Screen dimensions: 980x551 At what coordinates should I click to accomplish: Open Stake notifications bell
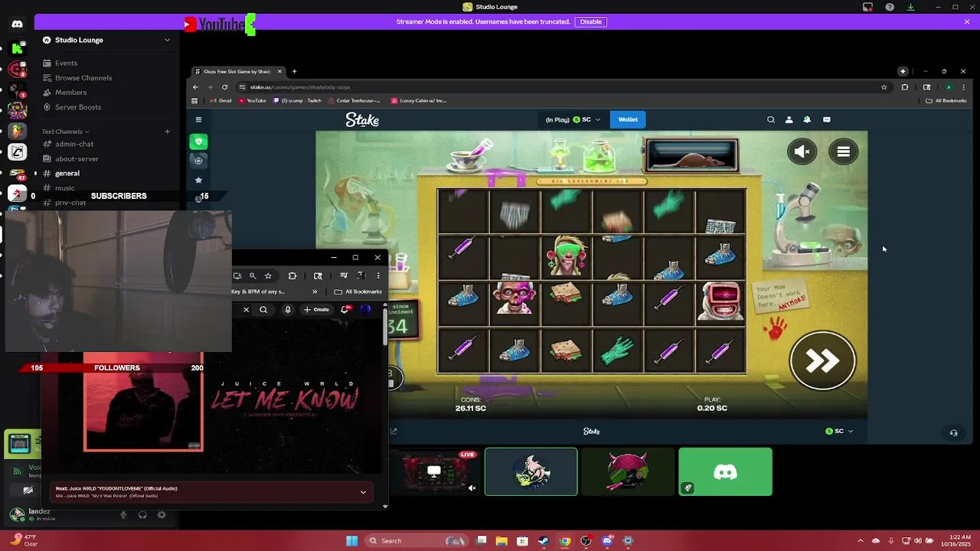(x=807, y=119)
